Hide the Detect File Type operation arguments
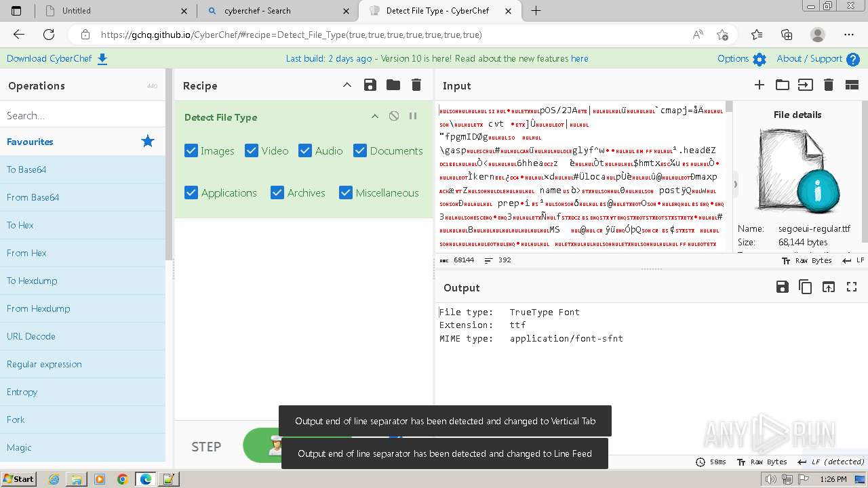The image size is (868, 488). 374,117
